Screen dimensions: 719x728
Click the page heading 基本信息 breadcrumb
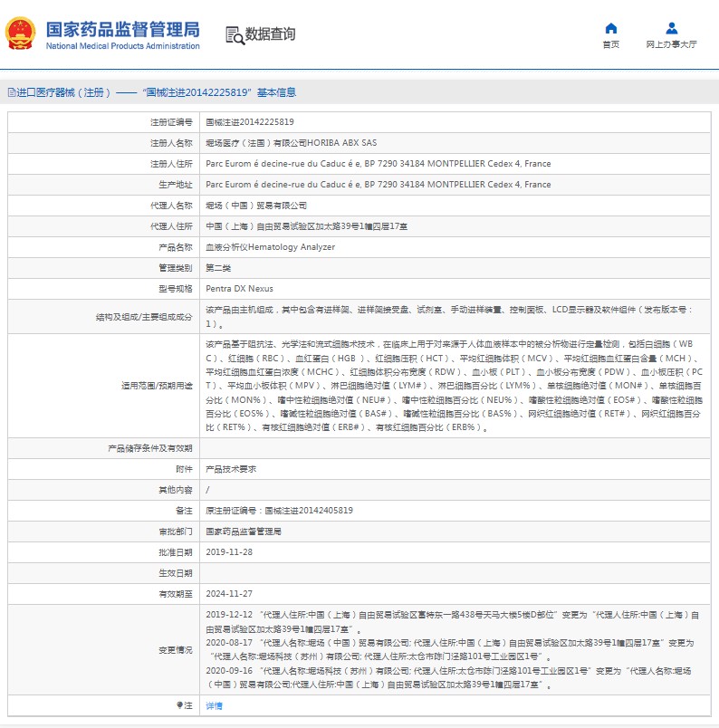coord(276,92)
